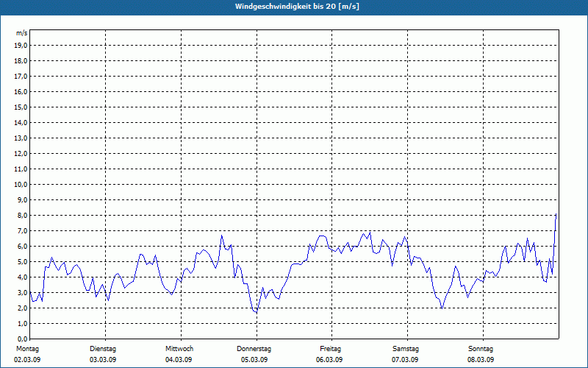
Task: Select the 6,0 y-axis label
Action: pos(22,247)
